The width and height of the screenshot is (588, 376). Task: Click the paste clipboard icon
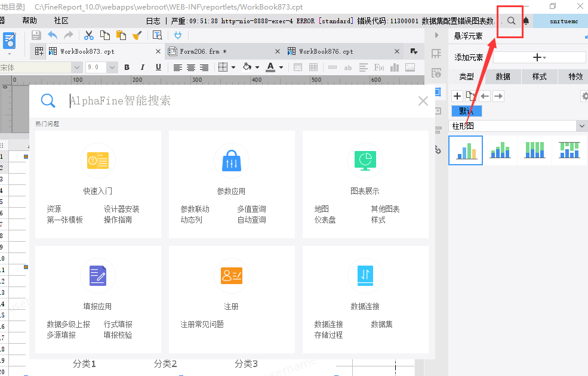pyautogui.click(x=121, y=35)
